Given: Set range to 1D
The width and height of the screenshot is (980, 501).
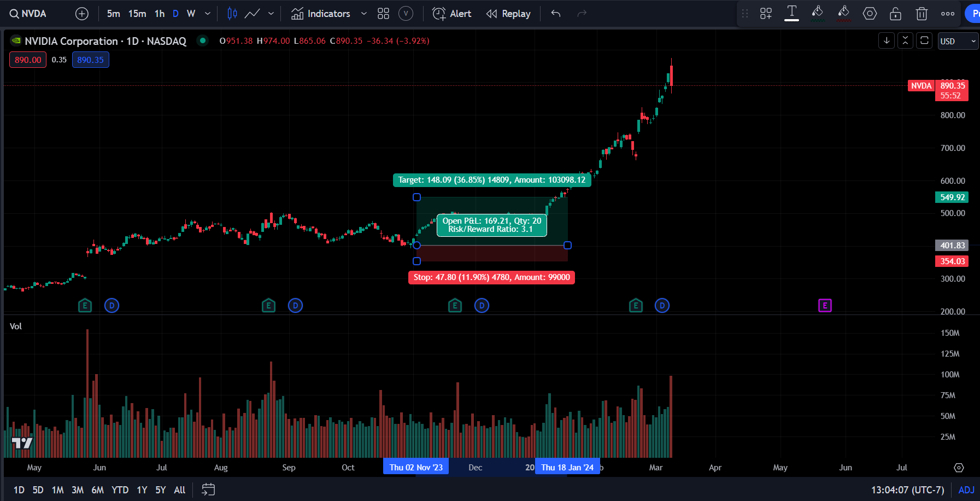Looking at the screenshot, I should (x=19, y=490).
